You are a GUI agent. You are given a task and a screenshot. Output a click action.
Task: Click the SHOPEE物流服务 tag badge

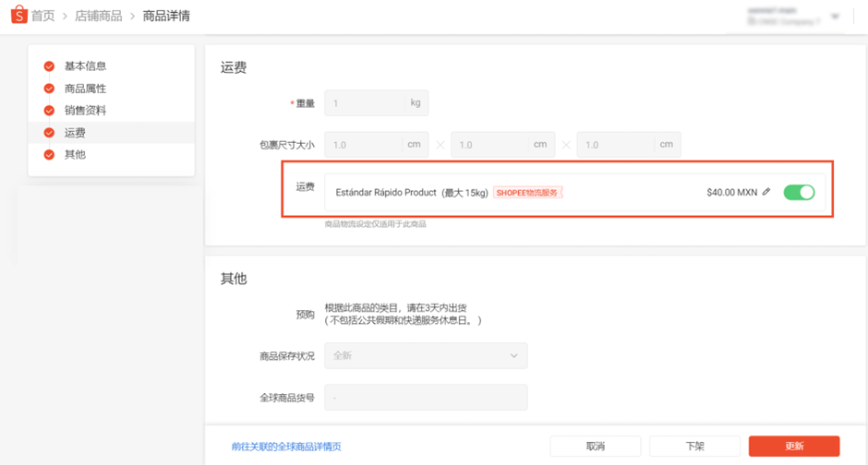pyautogui.click(x=527, y=193)
